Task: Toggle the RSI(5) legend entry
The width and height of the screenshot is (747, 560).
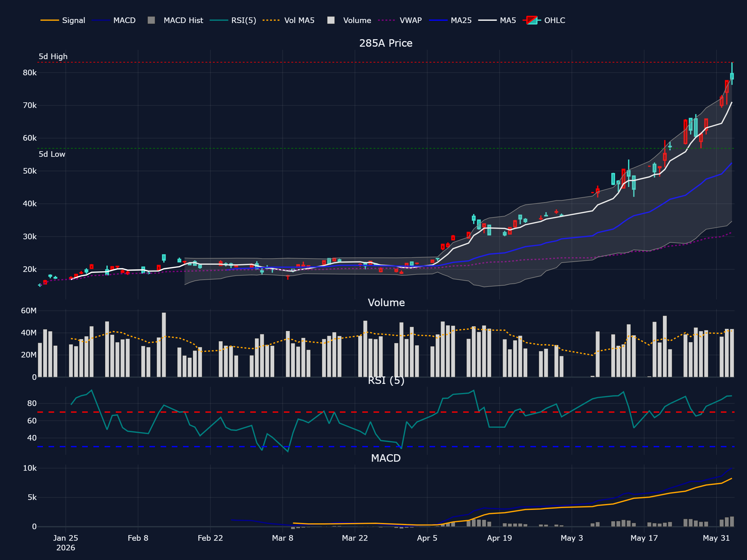Action: 233,20
